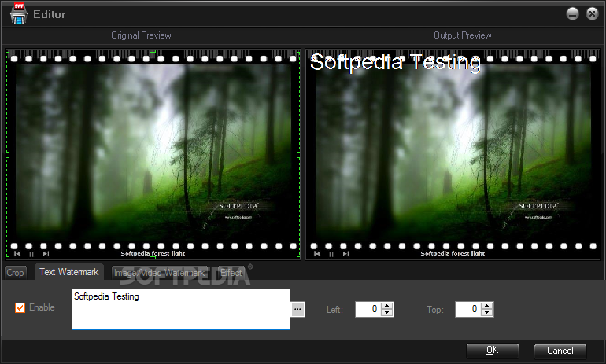Close the Editor window

click(592, 14)
